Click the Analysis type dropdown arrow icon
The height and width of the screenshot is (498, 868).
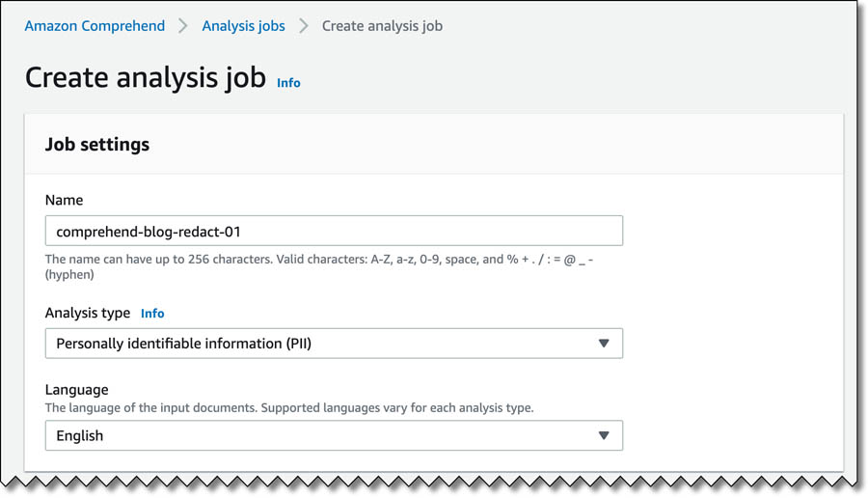click(604, 344)
